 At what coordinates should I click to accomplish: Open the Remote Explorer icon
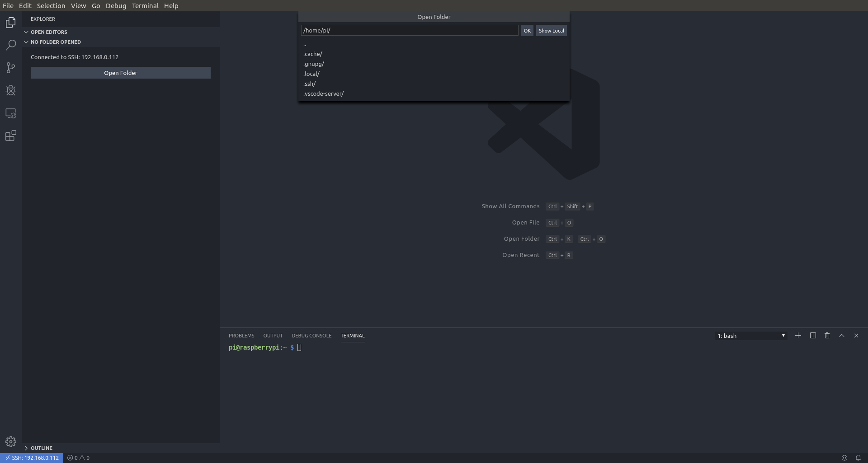pos(11,113)
